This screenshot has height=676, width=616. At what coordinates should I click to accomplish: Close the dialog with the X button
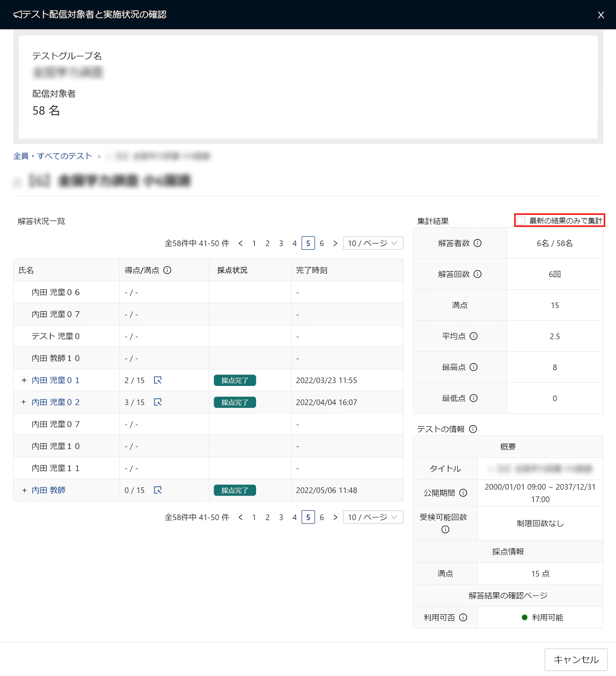(x=601, y=15)
